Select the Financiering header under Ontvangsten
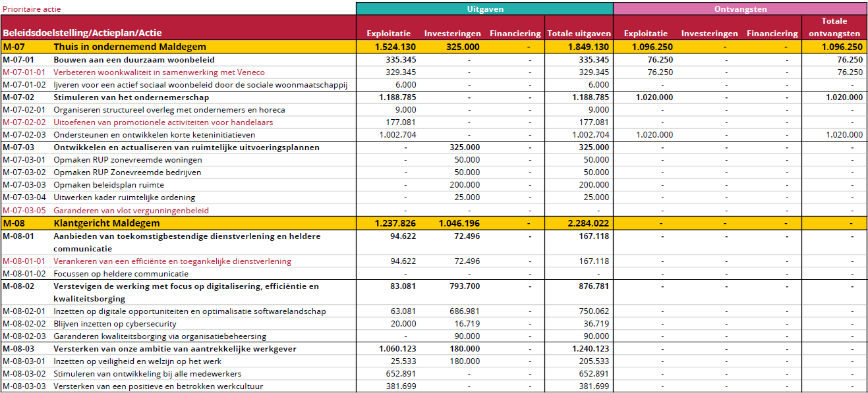Screen dimensions: 868x393 pyautogui.click(x=772, y=34)
